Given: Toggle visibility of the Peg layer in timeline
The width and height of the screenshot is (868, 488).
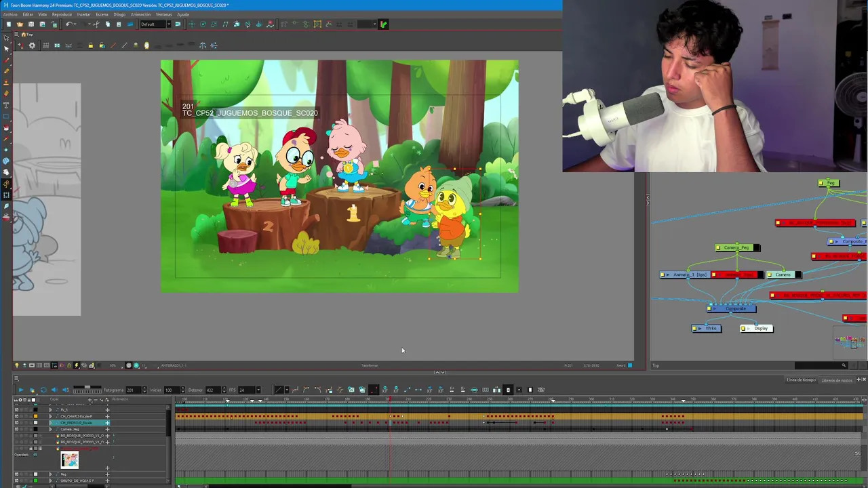Looking at the screenshot, I should pos(16,474).
